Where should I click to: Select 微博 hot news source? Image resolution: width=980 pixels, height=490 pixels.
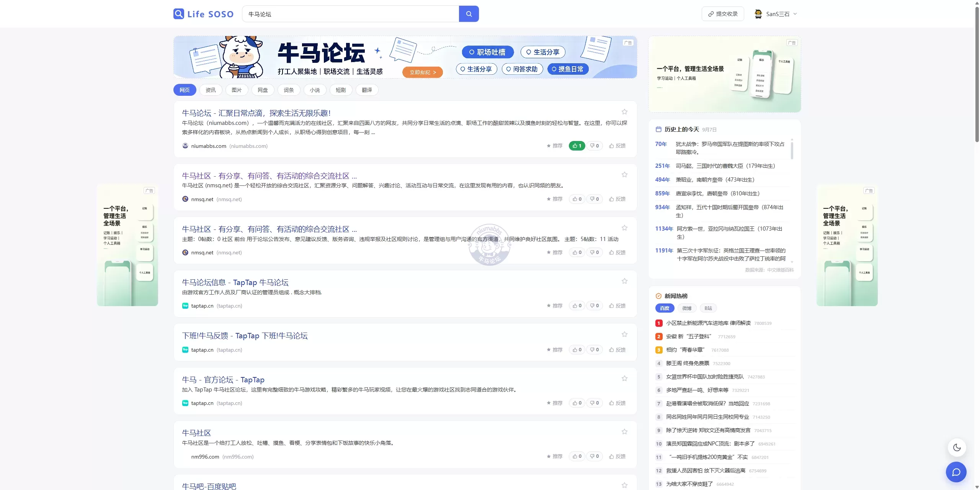tap(687, 308)
